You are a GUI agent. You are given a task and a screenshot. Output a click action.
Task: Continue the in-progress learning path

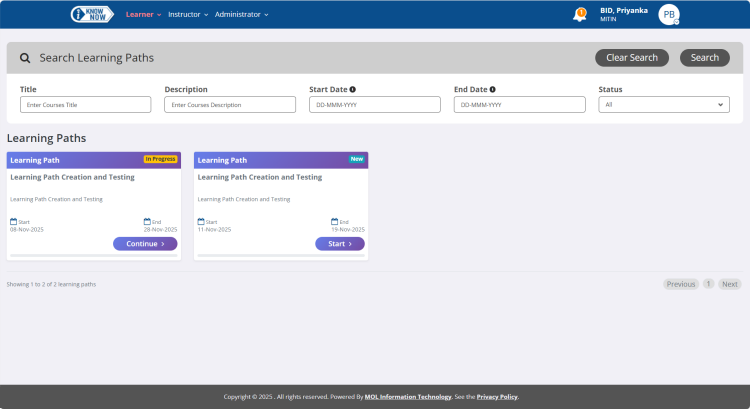coord(145,244)
